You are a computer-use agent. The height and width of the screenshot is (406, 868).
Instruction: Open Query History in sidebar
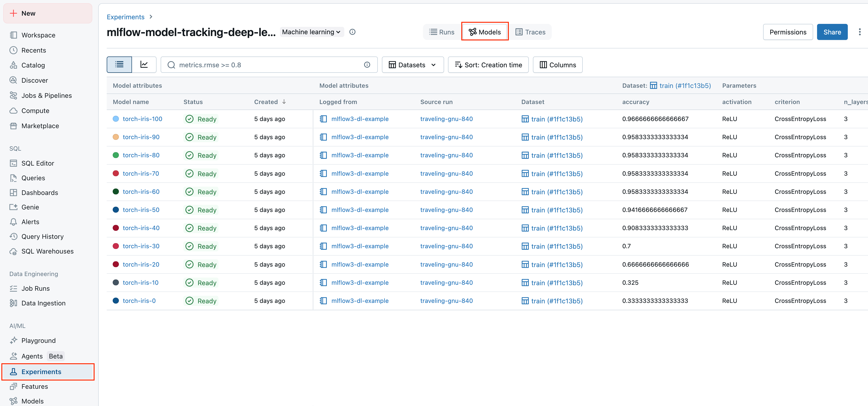click(42, 236)
